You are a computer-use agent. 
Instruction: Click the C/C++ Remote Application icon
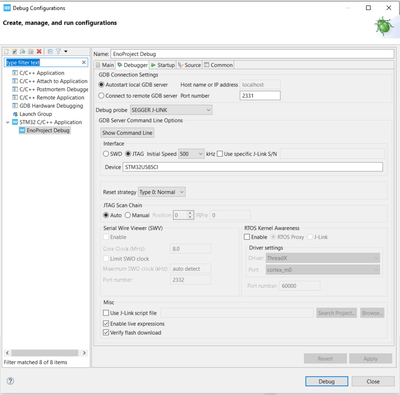15,97
